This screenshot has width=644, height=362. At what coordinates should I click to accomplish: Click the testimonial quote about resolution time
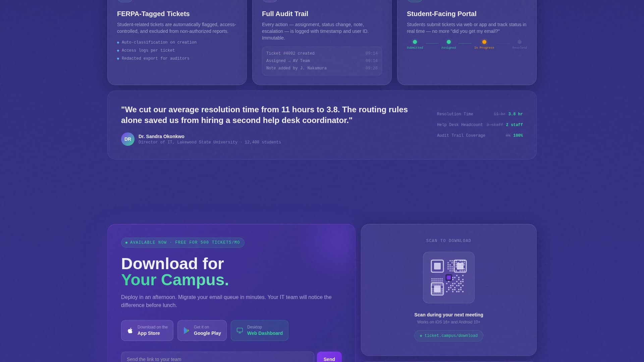pos(264,115)
